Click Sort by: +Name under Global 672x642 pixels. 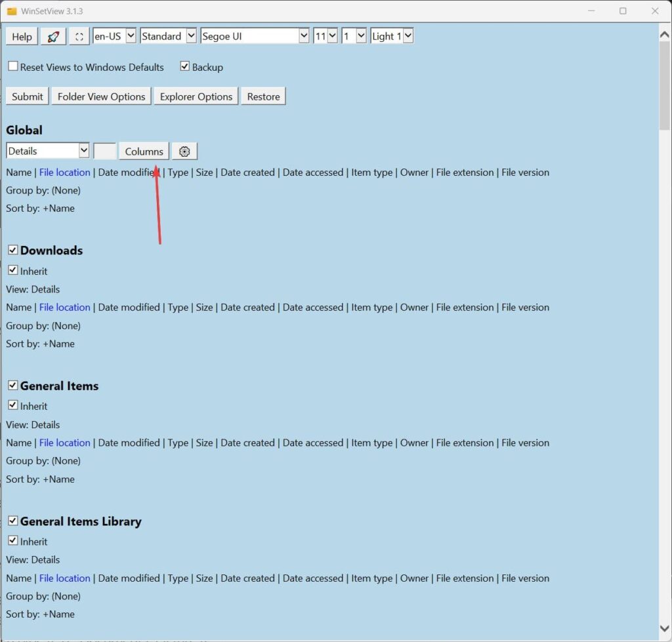[x=40, y=208]
